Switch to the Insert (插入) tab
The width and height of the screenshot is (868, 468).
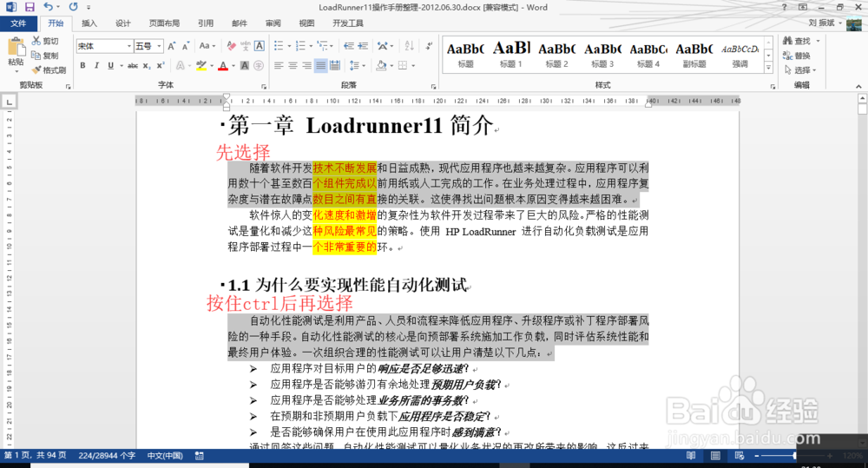tap(89, 23)
